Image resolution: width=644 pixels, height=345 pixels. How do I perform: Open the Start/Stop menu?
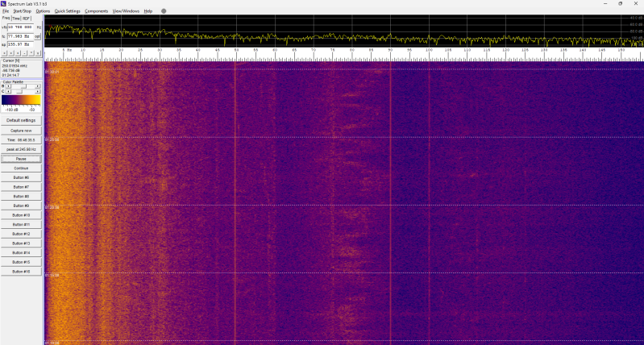pyautogui.click(x=23, y=11)
